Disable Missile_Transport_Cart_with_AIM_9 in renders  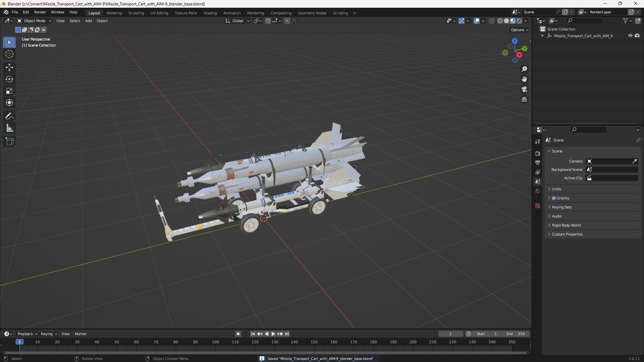pyautogui.click(x=637, y=36)
